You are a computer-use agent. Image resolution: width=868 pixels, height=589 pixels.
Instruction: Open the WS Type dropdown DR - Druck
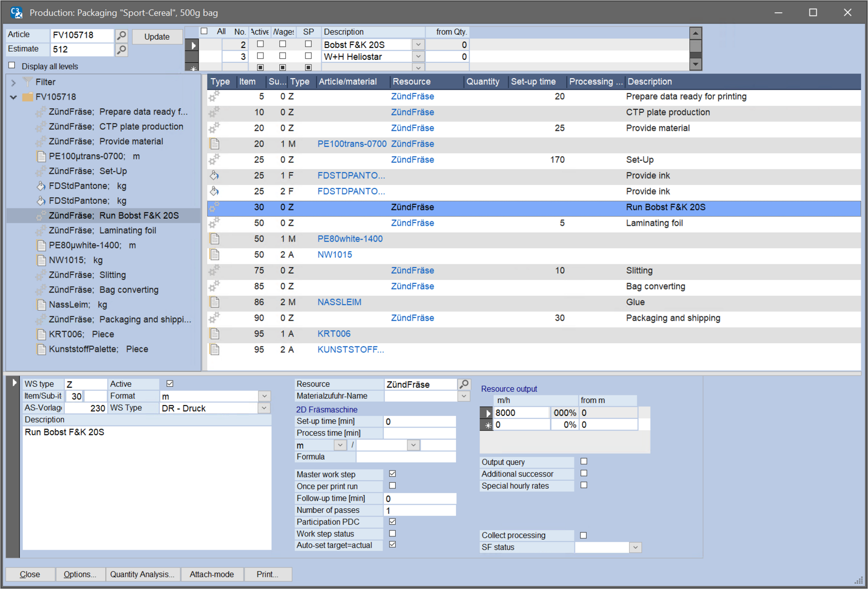264,408
